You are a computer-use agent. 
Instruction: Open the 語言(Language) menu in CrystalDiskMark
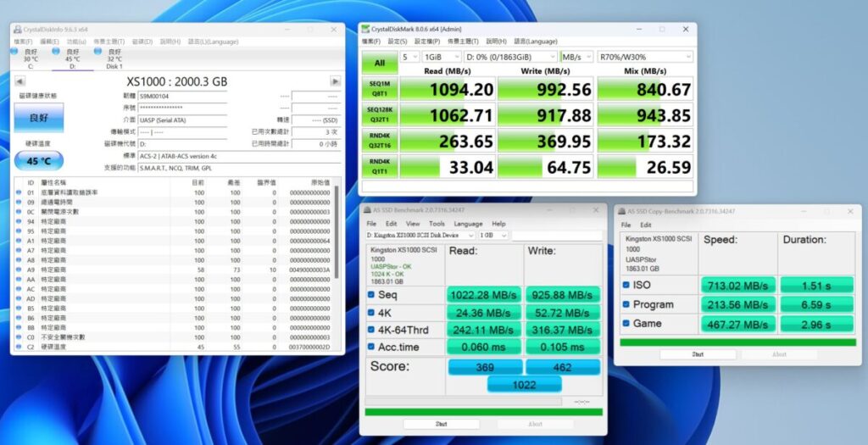tap(536, 42)
